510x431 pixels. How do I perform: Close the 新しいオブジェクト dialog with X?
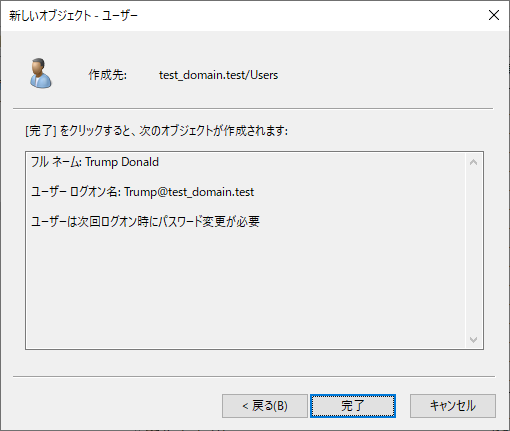(494, 15)
